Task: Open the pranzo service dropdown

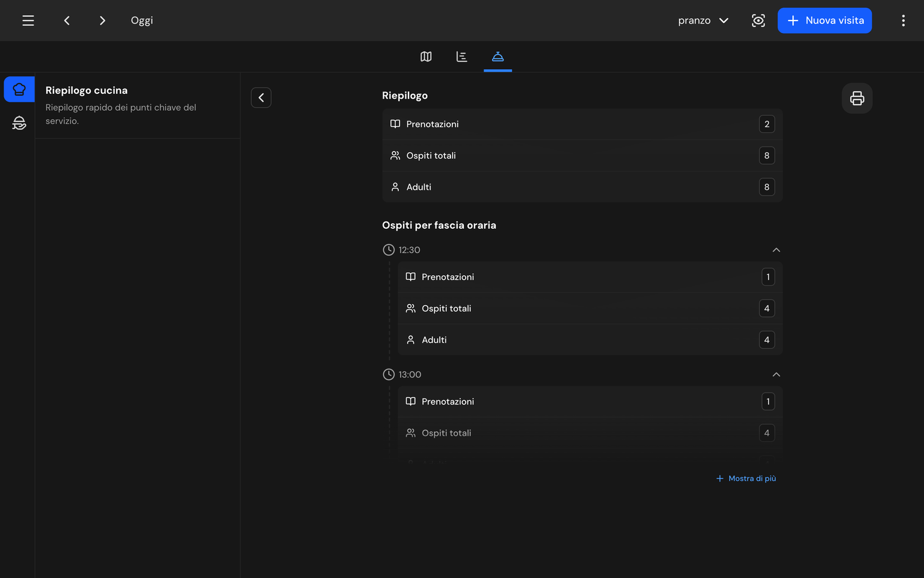Action: 703,20
